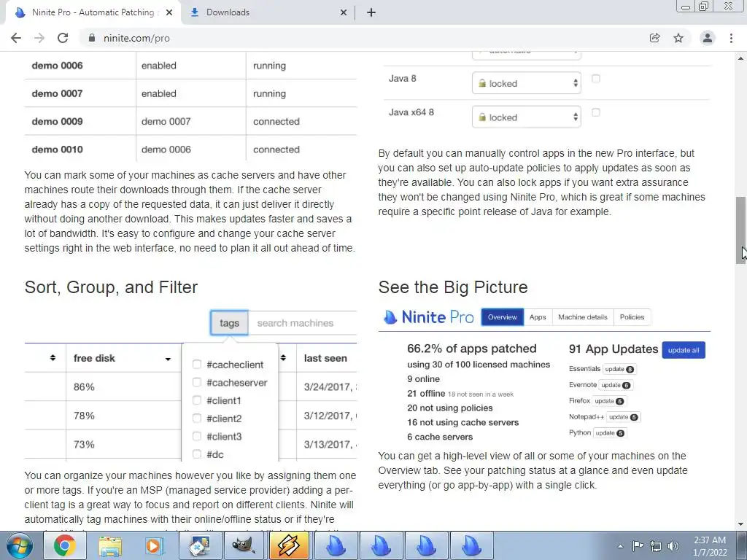Screen dimensions: 747x560
Task: Sort using arrows beside last seen
Action: (x=283, y=357)
